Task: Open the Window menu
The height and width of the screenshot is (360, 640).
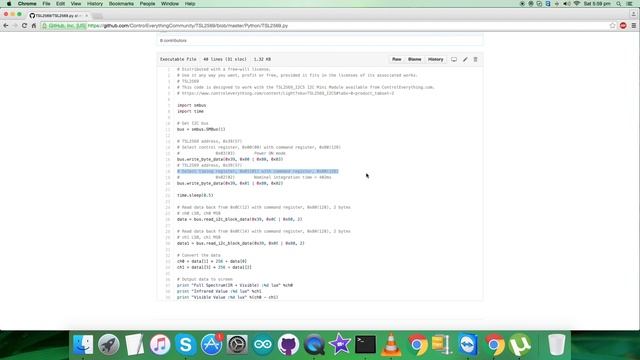Action: coord(170,4)
